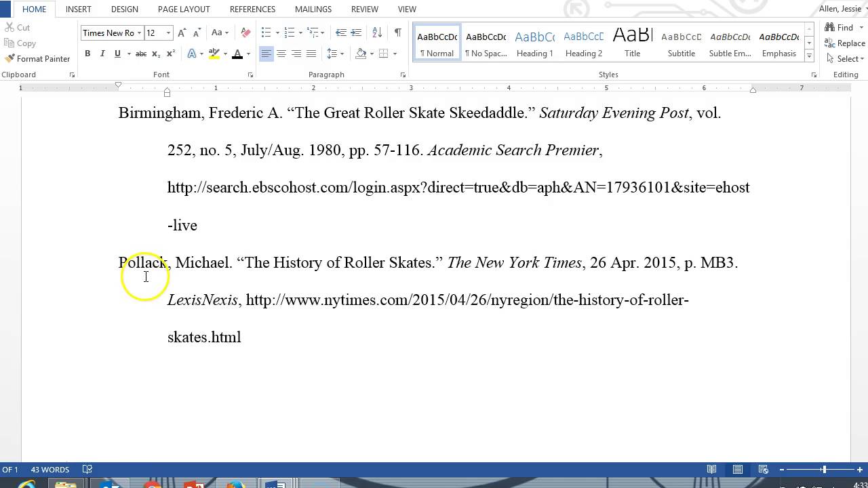Viewport: 868px width, 488px height.
Task: Open the REFERENCES ribbon tab
Action: click(252, 9)
